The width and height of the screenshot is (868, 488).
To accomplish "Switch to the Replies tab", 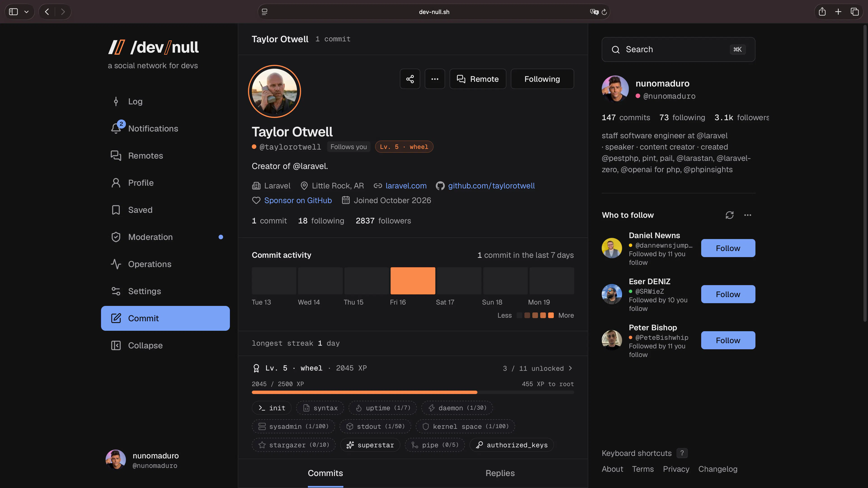I will (500, 473).
